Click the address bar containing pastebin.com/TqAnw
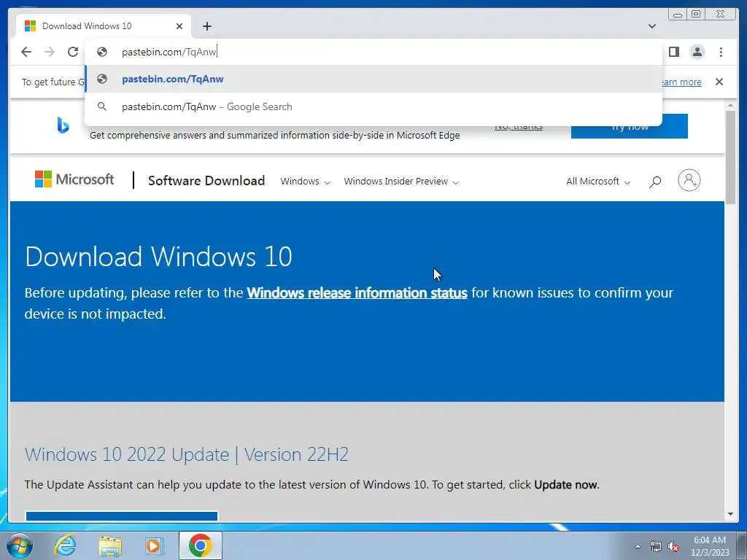 point(373,52)
